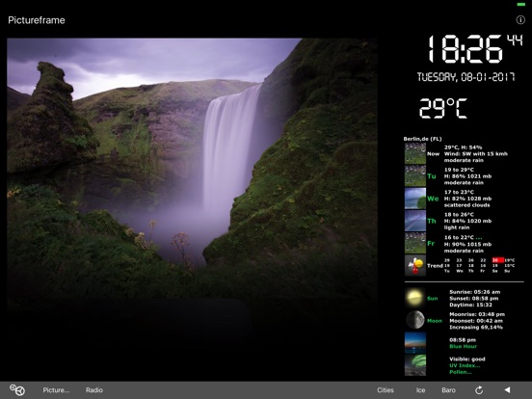Open the UV Index... link
Screen dimensions: 532x399
pos(465,365)
